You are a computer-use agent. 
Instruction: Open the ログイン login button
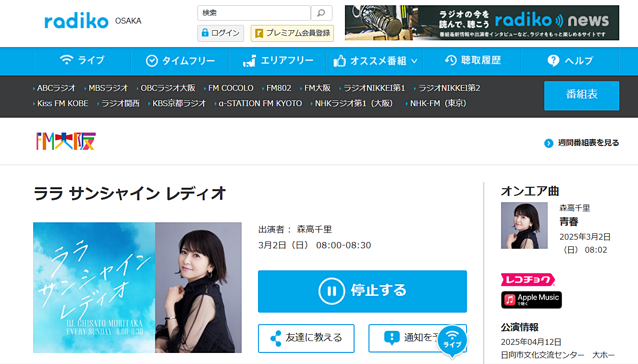[221, 33]
